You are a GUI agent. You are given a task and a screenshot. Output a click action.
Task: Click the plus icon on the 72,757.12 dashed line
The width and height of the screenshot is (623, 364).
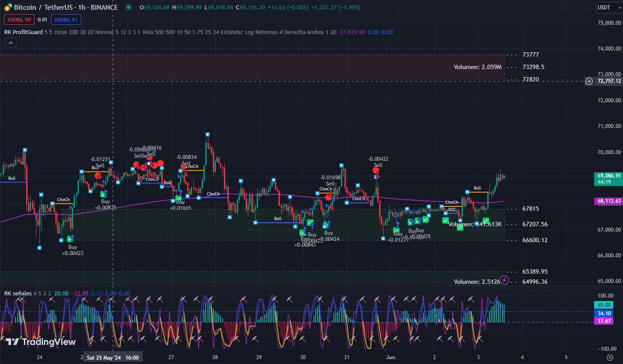pos(589,81)
